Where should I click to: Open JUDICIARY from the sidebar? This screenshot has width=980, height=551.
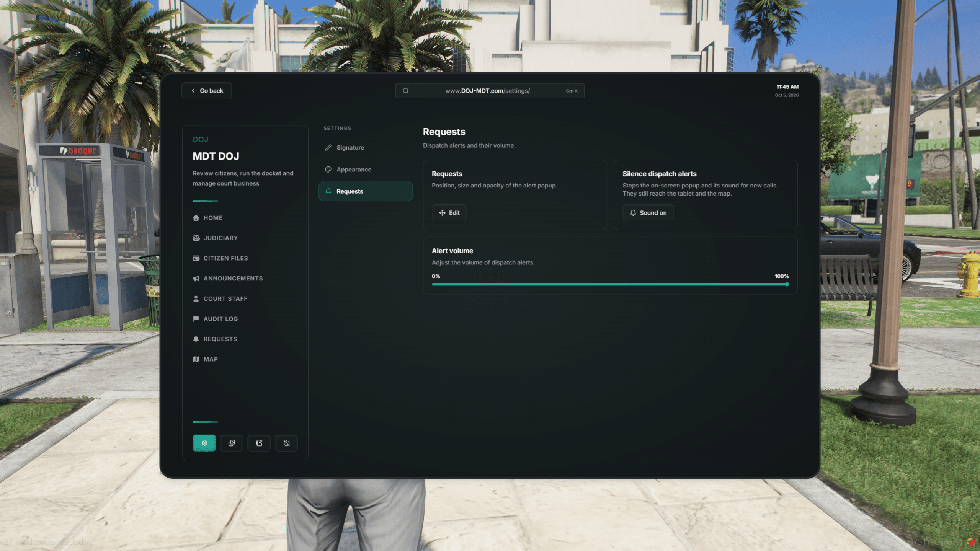215,238
